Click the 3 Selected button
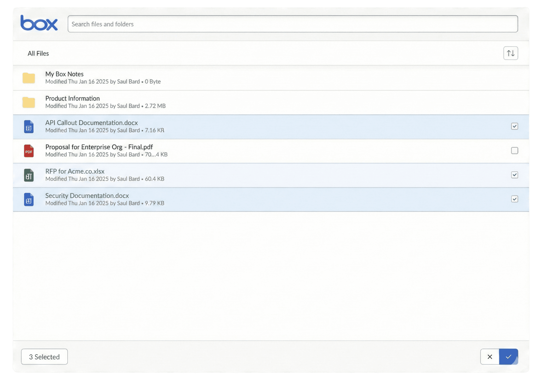 click(x=44, y=357)
